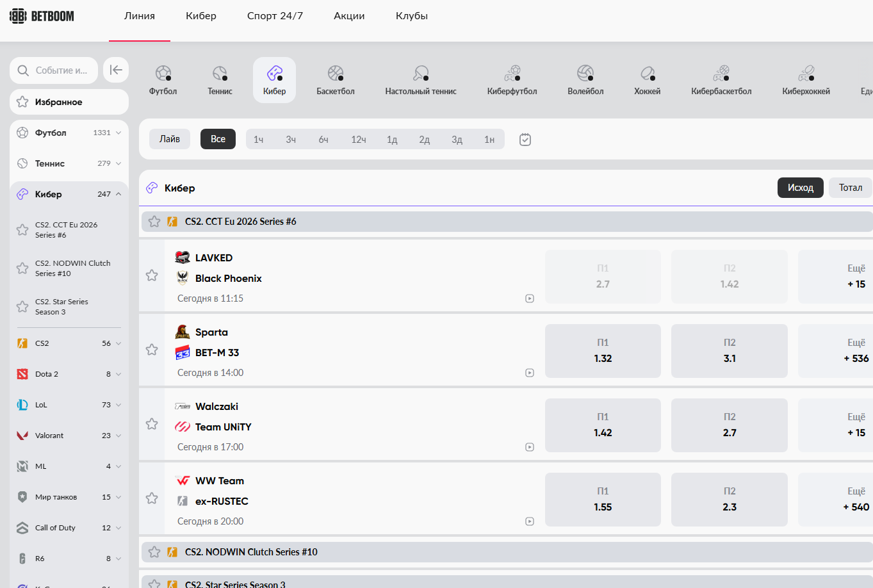
Task: Open video stream icon for LAVKED match
Action: click(x=530, y=298)
